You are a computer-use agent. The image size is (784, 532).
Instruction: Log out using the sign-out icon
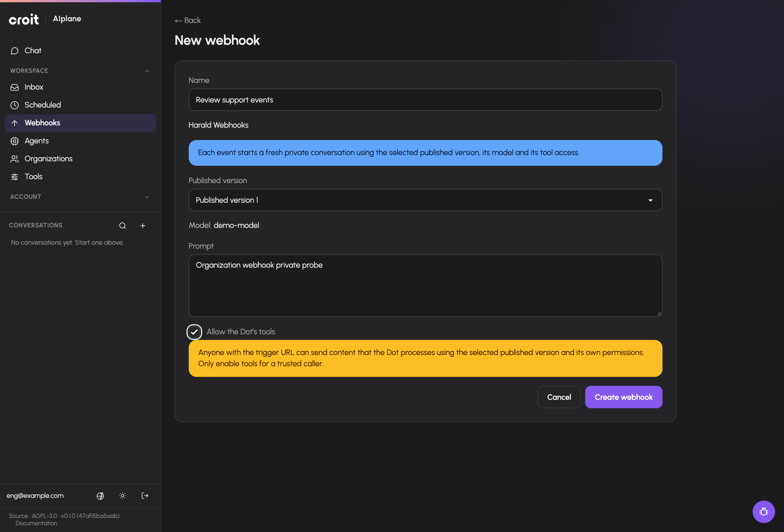(145, 496)
